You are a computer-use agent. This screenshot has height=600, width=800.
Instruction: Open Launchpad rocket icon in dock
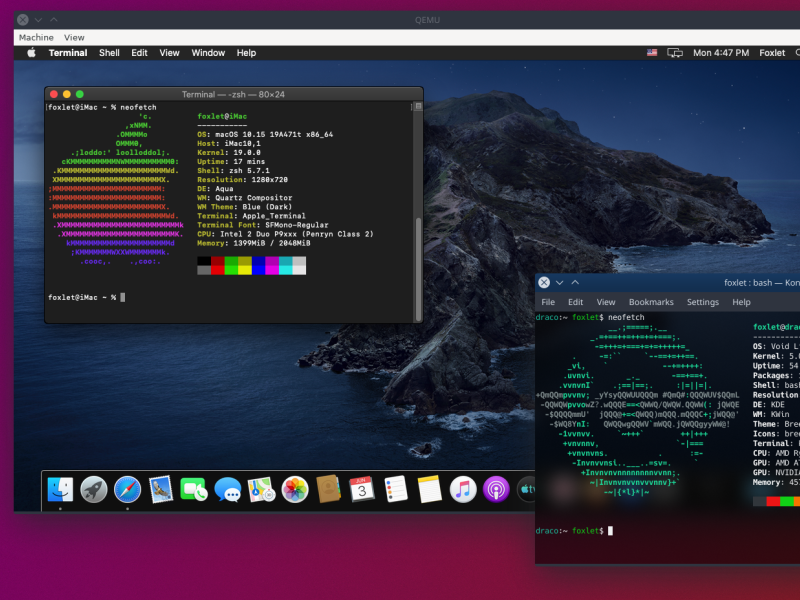(94, 489)
